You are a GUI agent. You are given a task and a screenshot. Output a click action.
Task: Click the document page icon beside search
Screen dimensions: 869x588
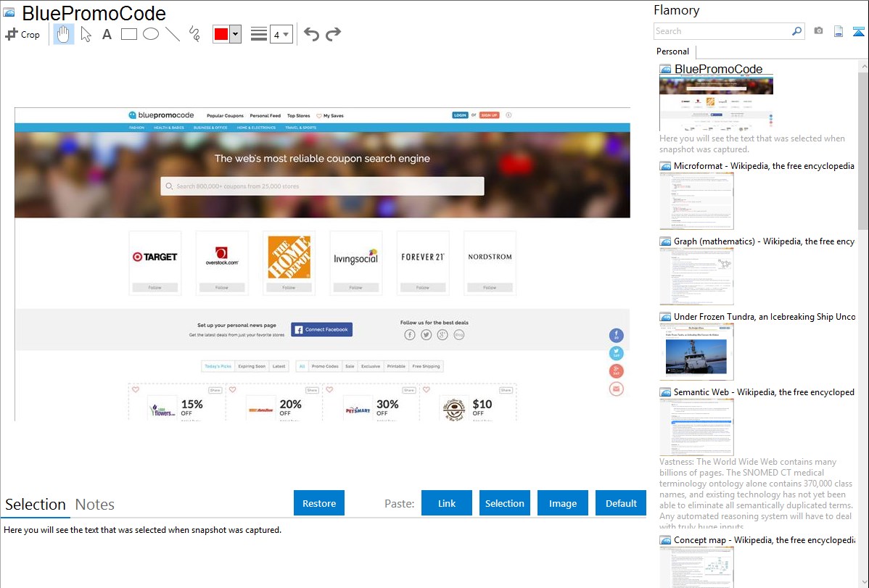coord(839,31)
